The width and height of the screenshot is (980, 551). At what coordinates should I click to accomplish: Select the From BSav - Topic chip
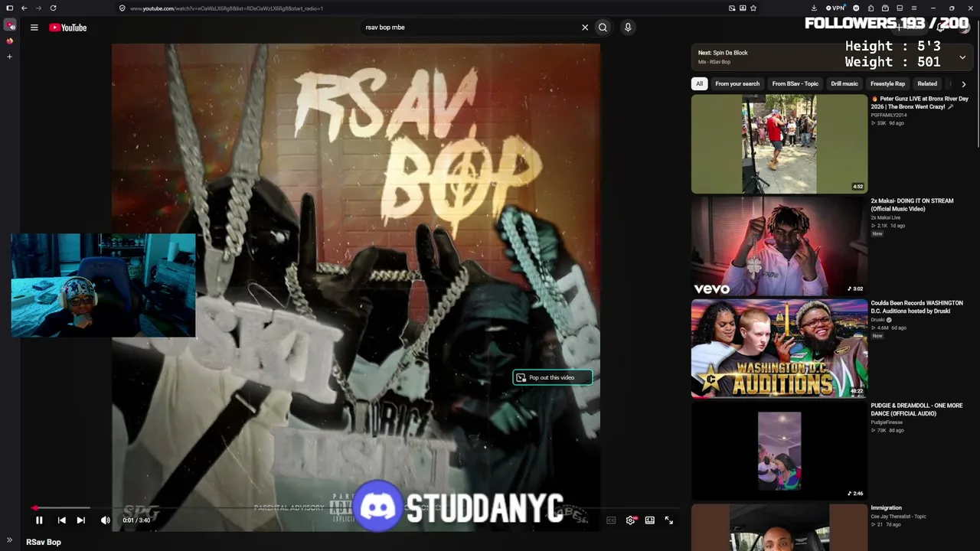pyautogui.click(x=795, y=84)
